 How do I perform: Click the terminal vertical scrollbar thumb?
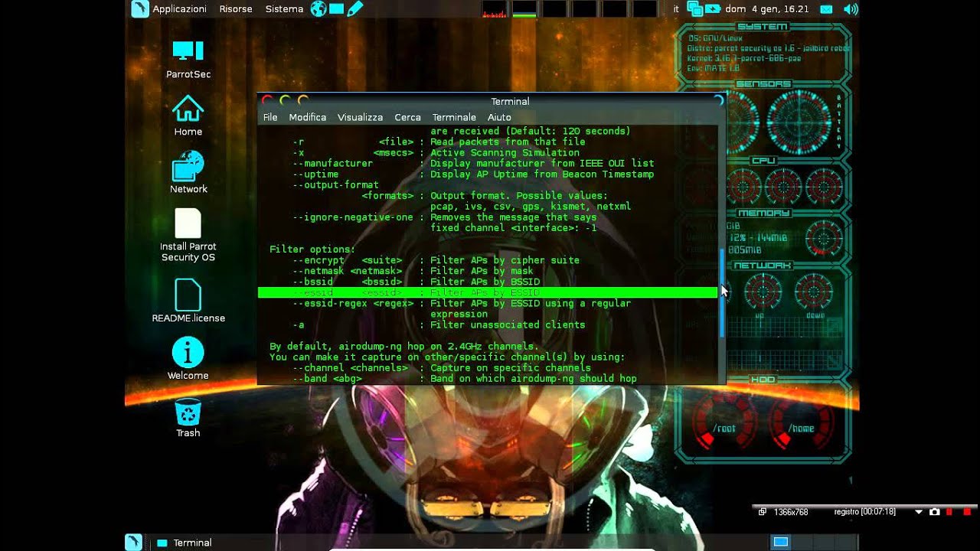(x=721, y=293)
